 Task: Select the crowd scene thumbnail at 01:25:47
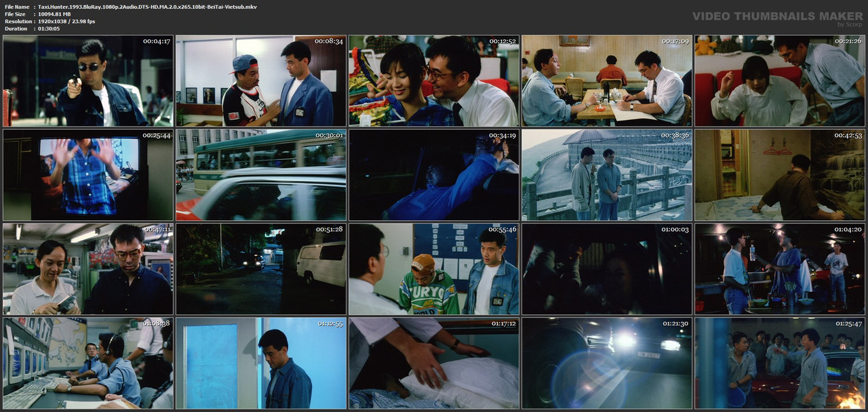(x=780, y=363)
